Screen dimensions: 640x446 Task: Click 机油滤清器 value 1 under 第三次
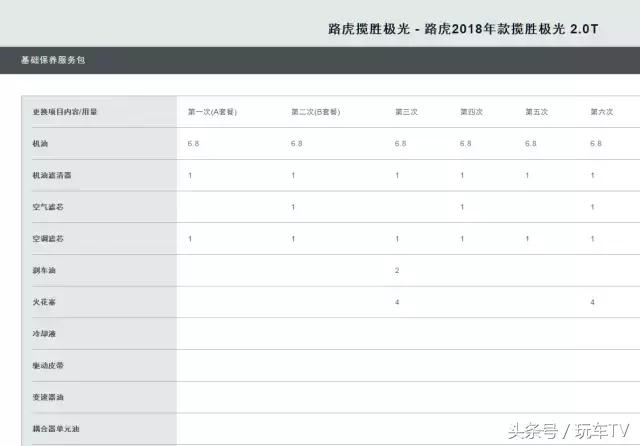click(x=397, y=175)
